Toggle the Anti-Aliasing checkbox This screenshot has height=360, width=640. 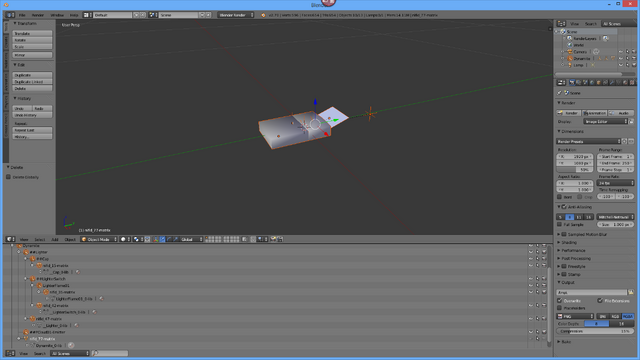click(x=564, y=207)
